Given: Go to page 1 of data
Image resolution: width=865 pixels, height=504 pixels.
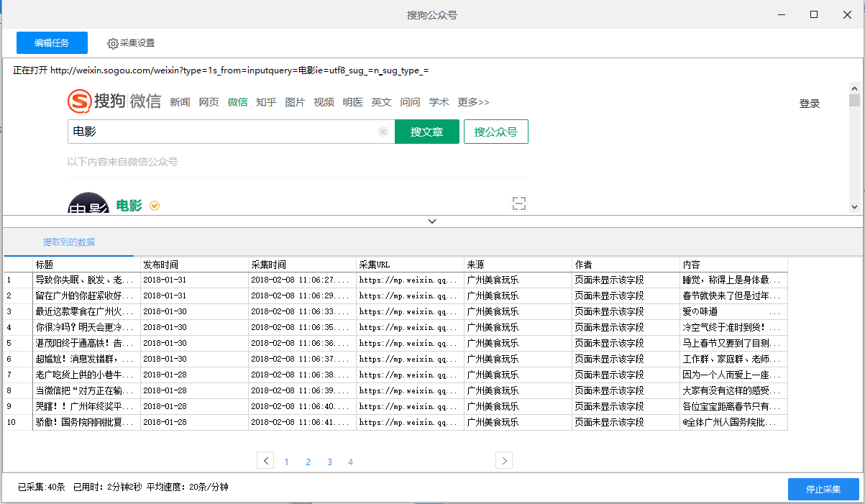Looking at the screenshot, I should pos(286,462).
